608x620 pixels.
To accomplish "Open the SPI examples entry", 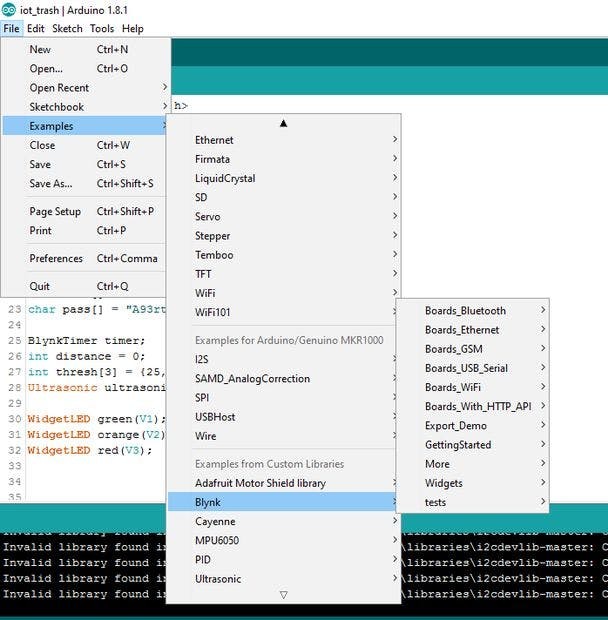I will click(282, 397).
